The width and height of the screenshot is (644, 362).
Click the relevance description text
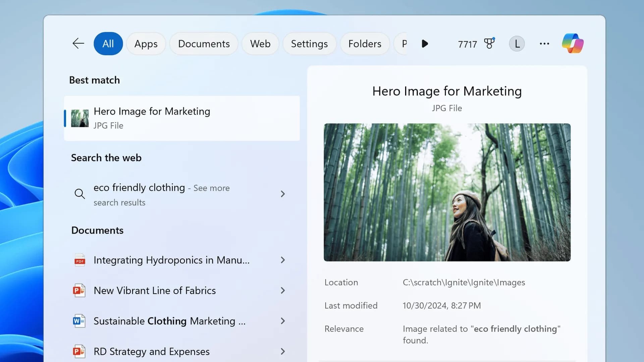click(x=482, y=335)
